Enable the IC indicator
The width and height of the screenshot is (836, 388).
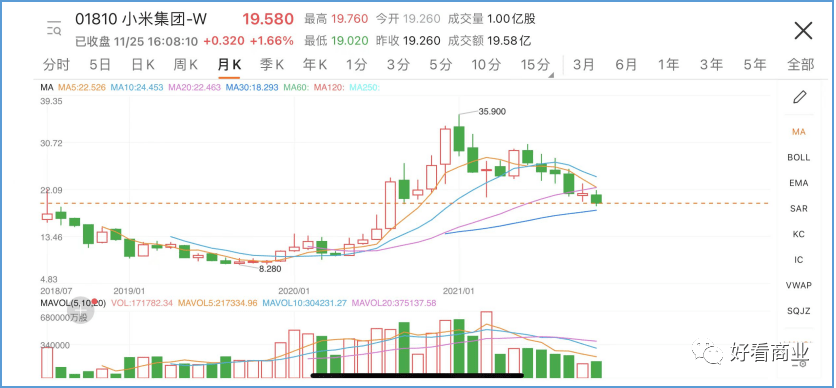coord(798,260)
